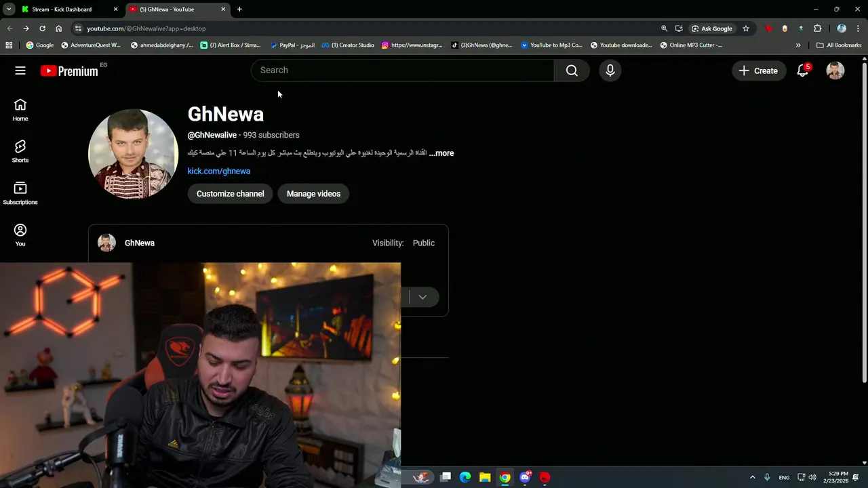The height and width of the screenshot is (488, 868).
Task: Open Shorts from the sidebar
Action: point(20,152)
